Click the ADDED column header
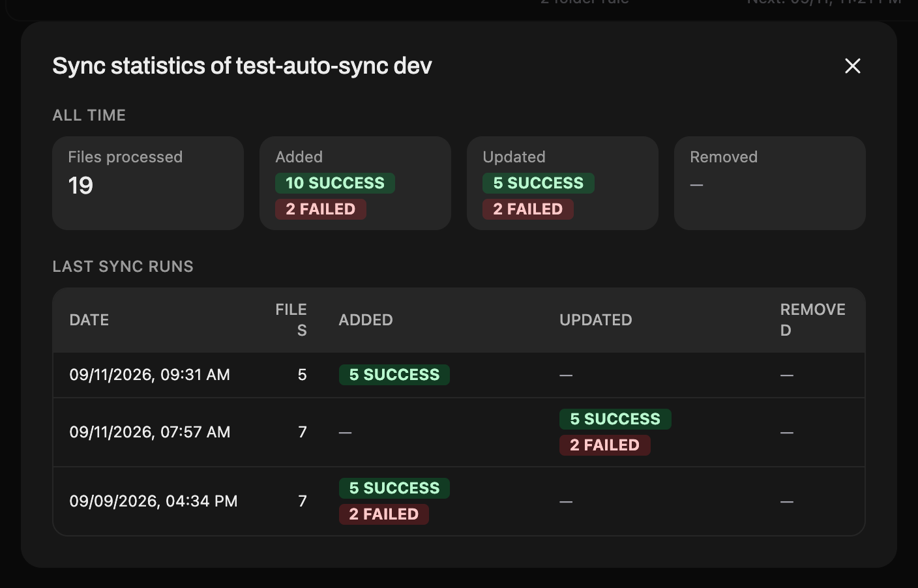This screenshot has height=588, width=918. [x=366, y=320]
